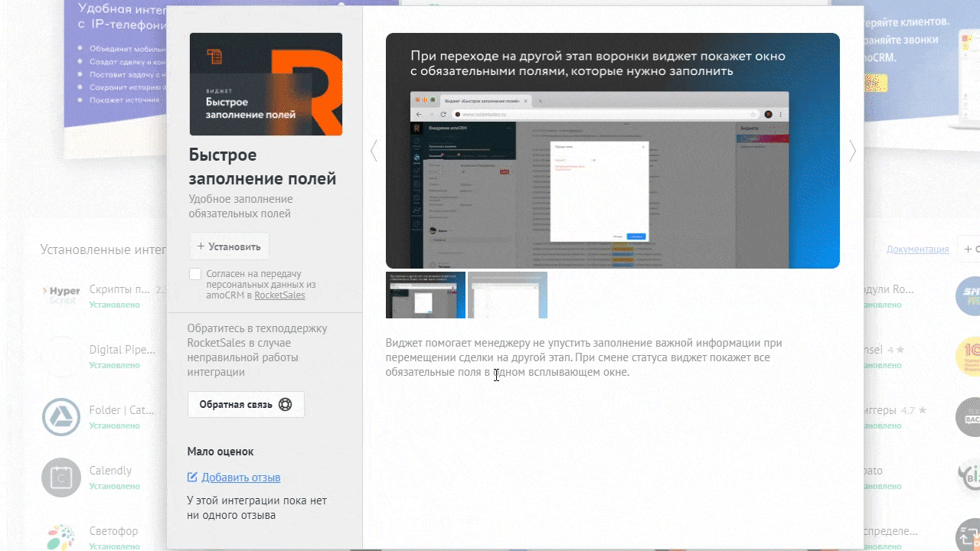980x551 pixels.
Task: Click the RocketSales widget logo image
Action: pyautogui.click(x=266, y=84)
